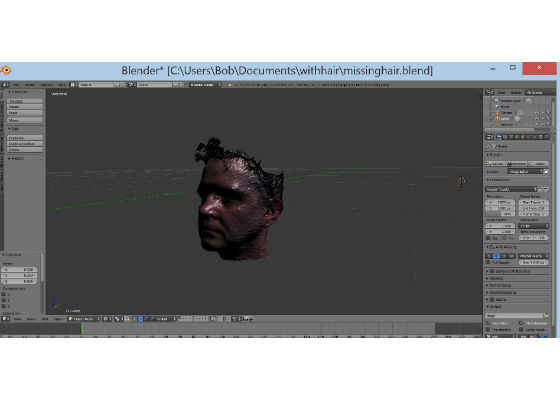Open the Render menu in the top header
560x400 pixels.
click(x=30, y=85)
